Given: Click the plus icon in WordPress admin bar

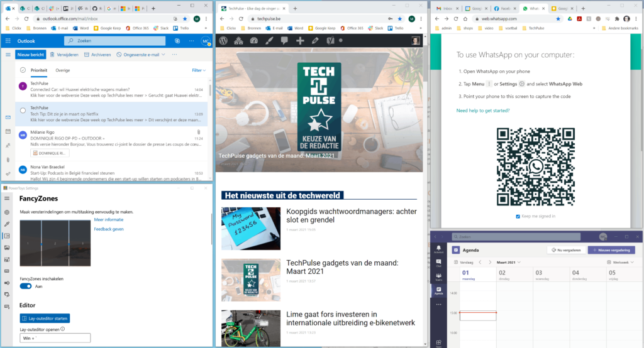Looking at the screenshot, I should (x=300, y=40).
